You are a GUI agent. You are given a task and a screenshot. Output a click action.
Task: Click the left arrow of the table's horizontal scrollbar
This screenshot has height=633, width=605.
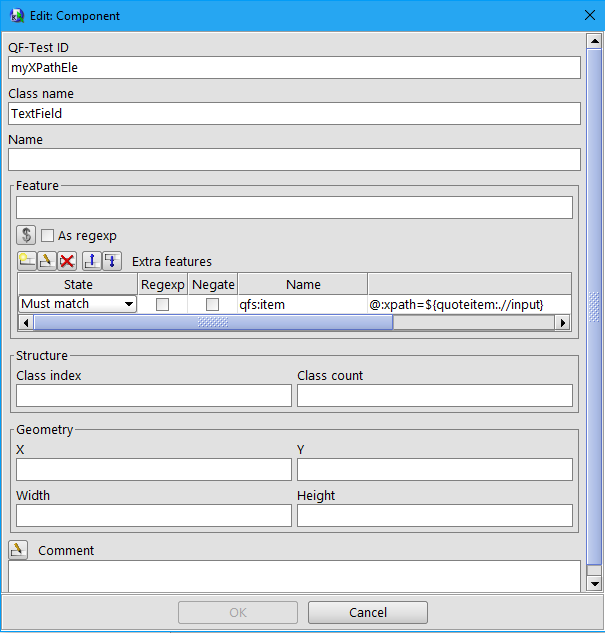(26, 323)
